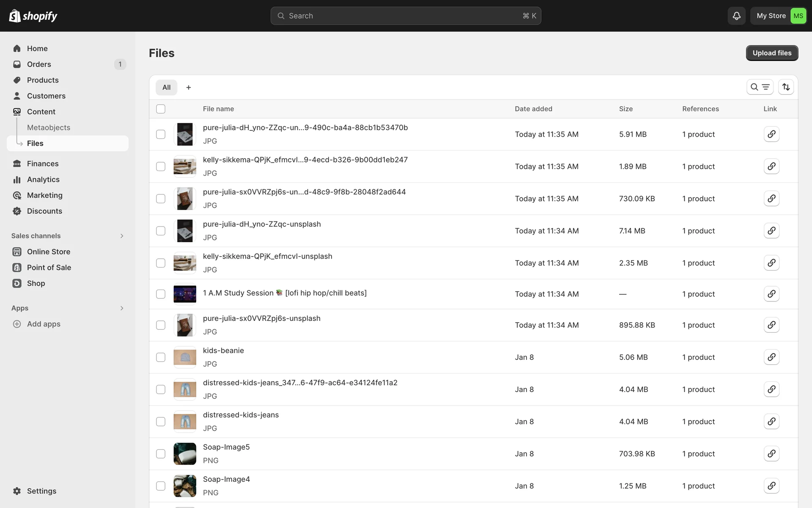This screenshot has width=812, height=508.
Task: Expand the Apps section chevron
Action: coord(122,308)
